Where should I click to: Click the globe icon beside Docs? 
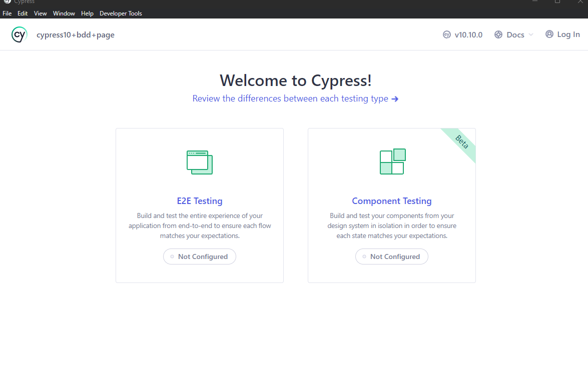[498, 34]
